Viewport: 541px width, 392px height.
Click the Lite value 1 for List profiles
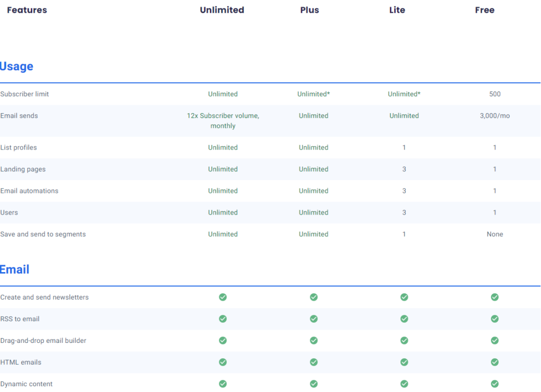click(x=404, y=147)
